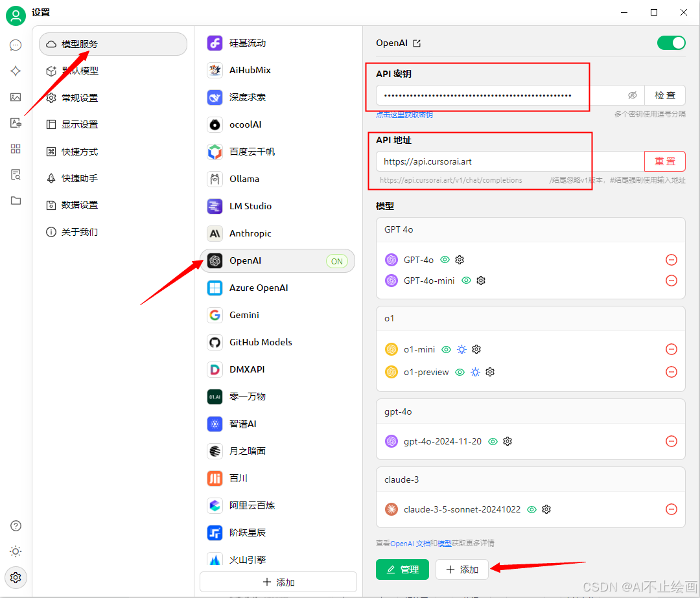
Task: Open the agents star sidebar icon
Action: [16, 71]
